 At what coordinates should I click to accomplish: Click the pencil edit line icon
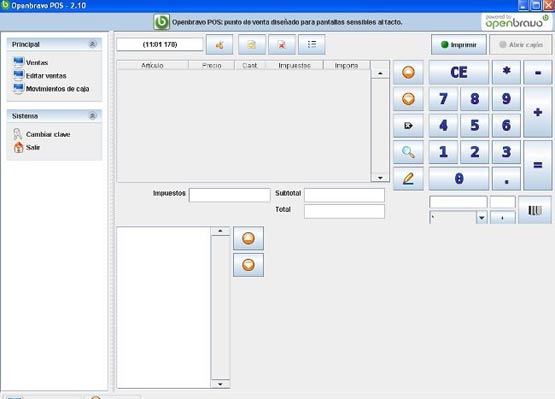pos(408,178)
